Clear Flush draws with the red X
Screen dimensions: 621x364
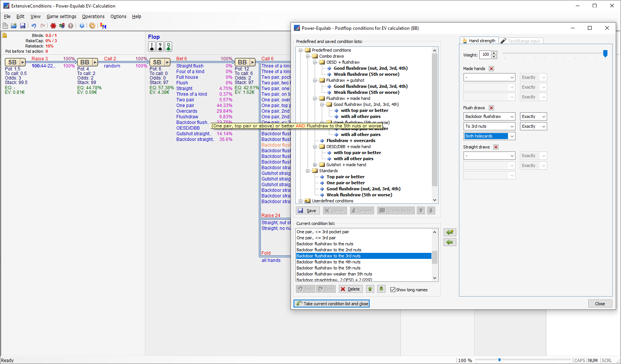pos(491,108)
